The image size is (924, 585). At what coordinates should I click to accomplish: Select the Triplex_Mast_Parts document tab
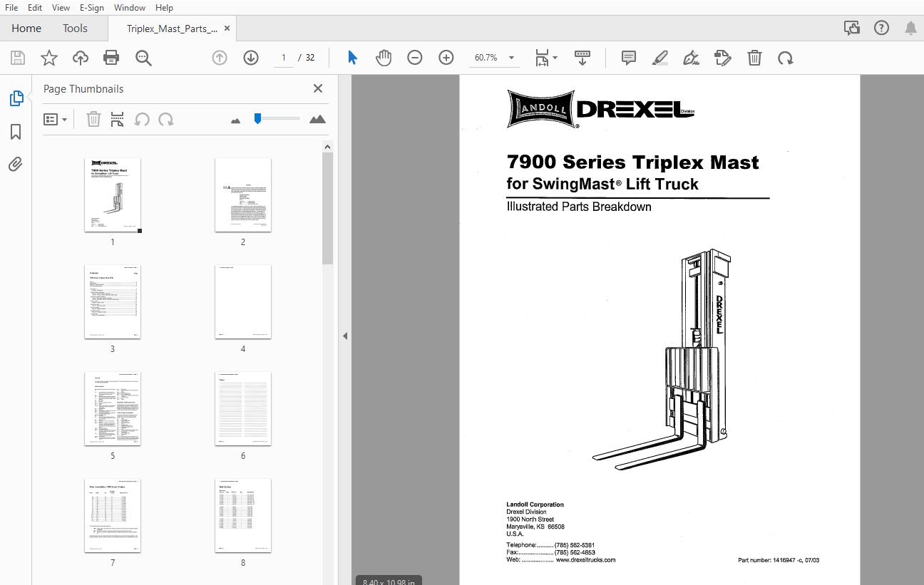172,29
